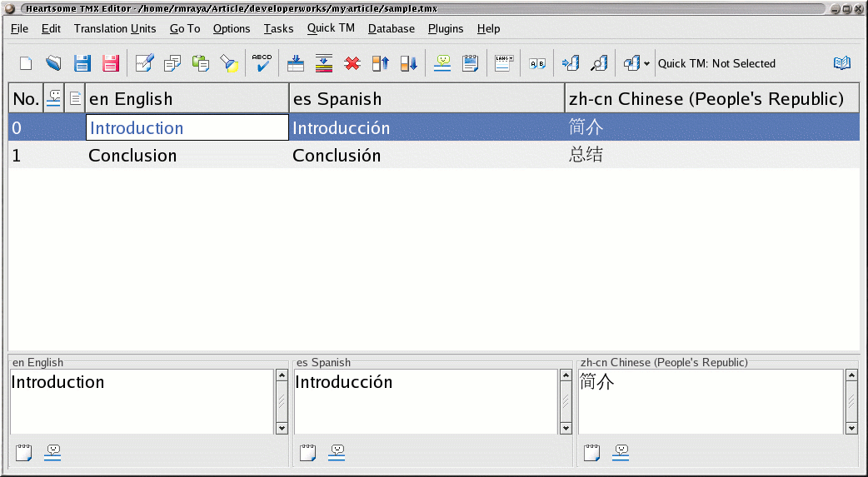
Task: Click the edit pencil-on-page icon
Action: pyautogui.click(x=144, y=63)
